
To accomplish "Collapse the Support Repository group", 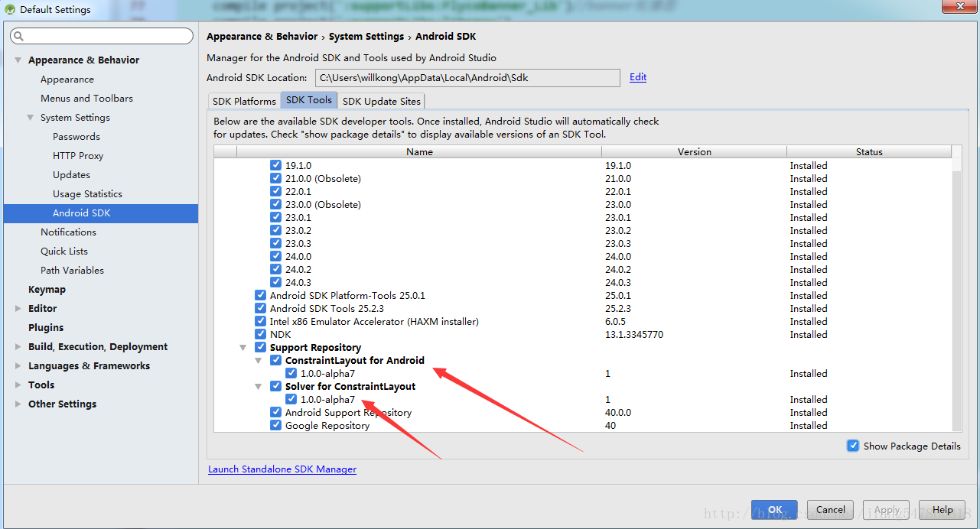I will pos(243,347).
